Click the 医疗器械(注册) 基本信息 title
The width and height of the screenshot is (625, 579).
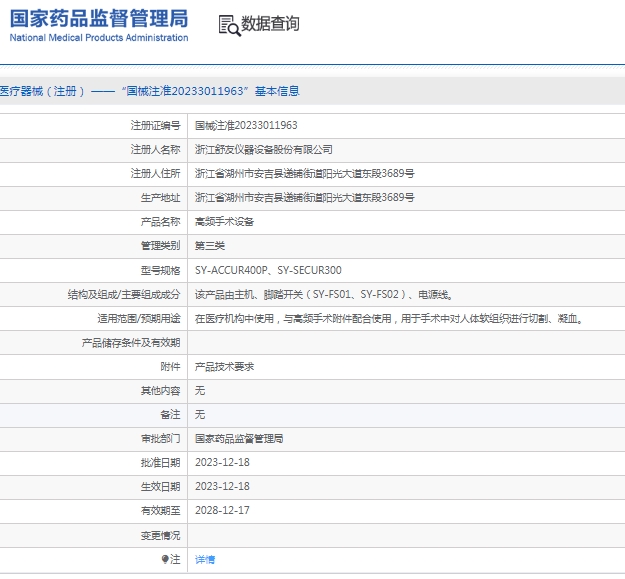pyautogui.click(x=149, y=91)
